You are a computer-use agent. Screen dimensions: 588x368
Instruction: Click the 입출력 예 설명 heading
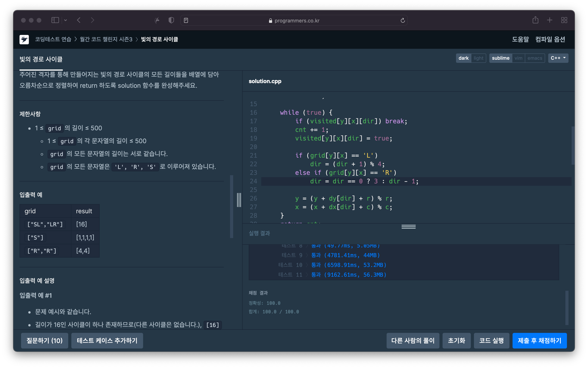[x=37, y=281]
